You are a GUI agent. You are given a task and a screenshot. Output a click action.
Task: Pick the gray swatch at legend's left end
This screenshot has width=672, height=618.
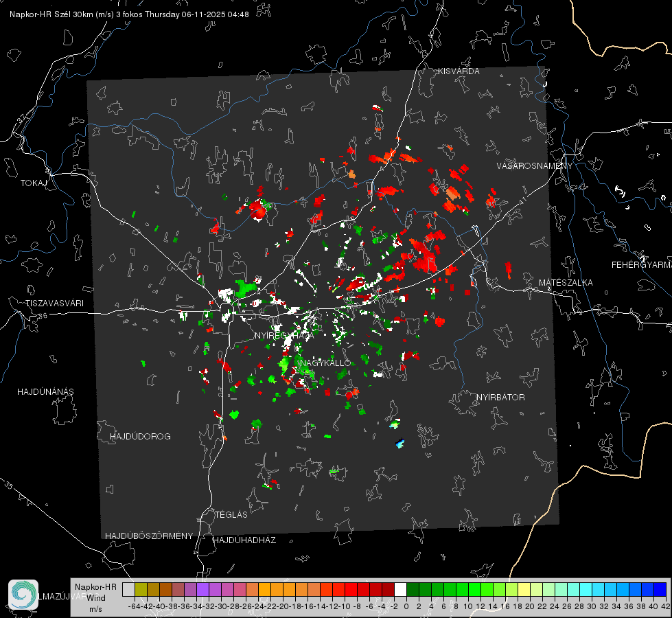pos(128,589)
